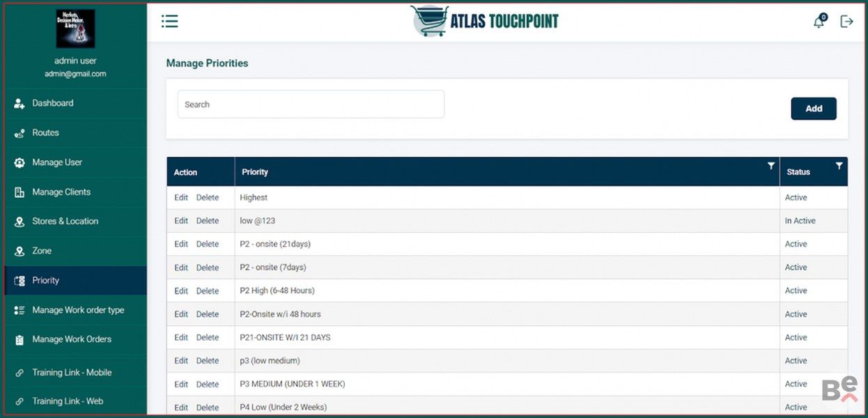
Task: Click the Atlas Touchpoint cart logo
Action: tap(429, 21)
